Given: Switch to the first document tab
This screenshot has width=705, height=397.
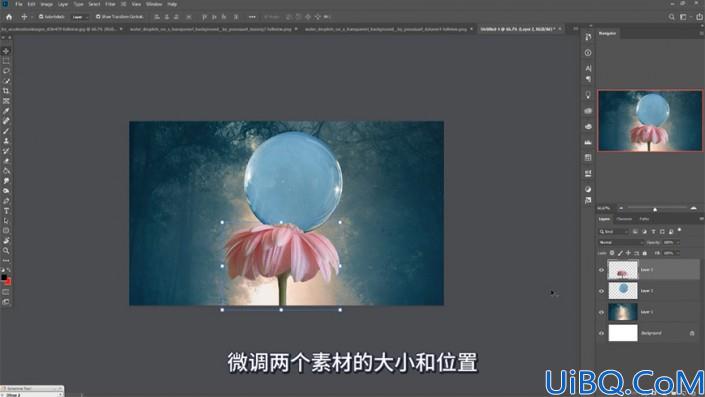Looking at the screenshot, I should point(59,29).
